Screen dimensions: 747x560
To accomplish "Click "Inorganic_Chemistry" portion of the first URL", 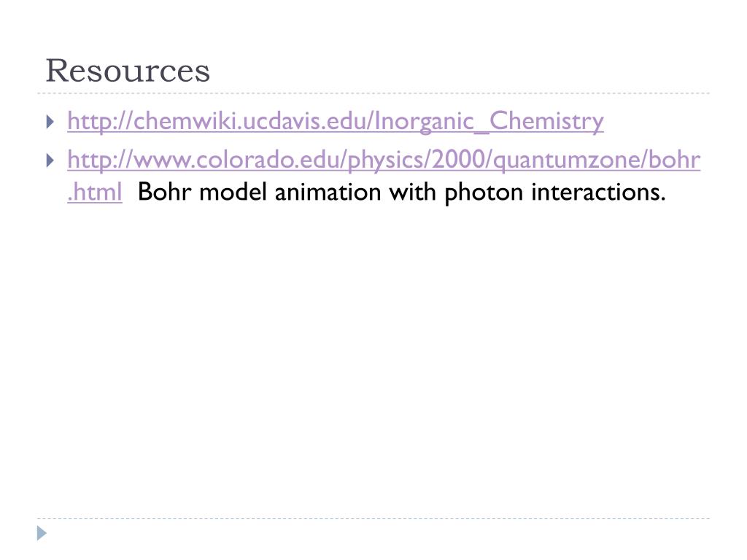I will tap(489, 121).
